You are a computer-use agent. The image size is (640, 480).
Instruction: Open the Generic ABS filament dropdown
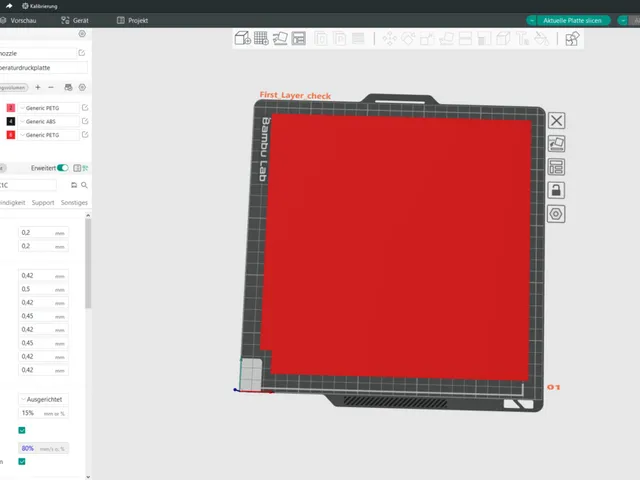(x=48, y=121)
